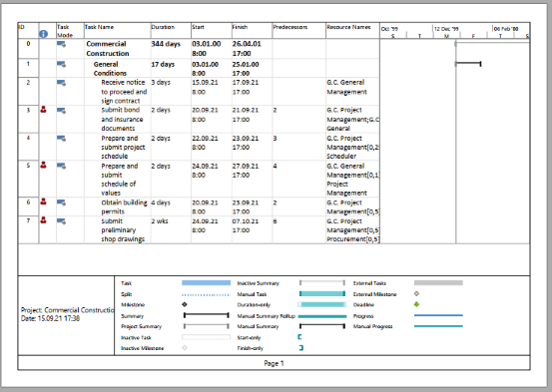Click 'Submit bond and insurance documents' task name

[x=122, y=119]
